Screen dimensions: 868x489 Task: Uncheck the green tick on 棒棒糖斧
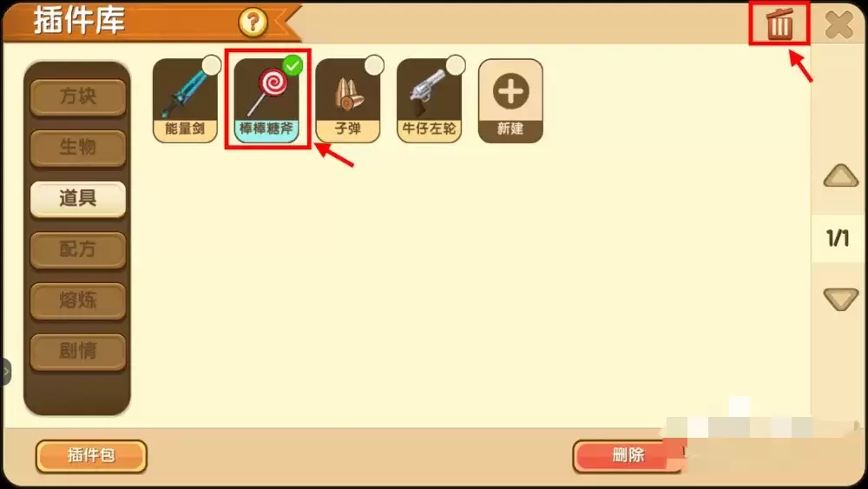(x=293, y=65)
